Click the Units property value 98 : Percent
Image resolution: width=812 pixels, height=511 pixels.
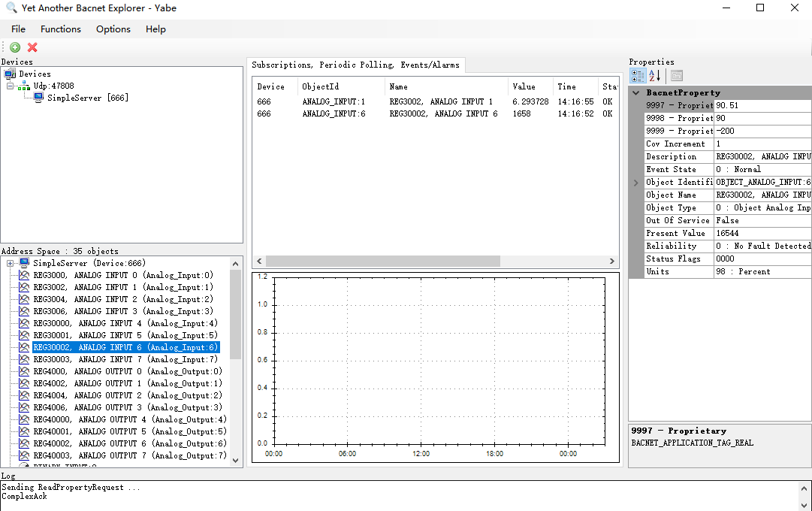762,271
